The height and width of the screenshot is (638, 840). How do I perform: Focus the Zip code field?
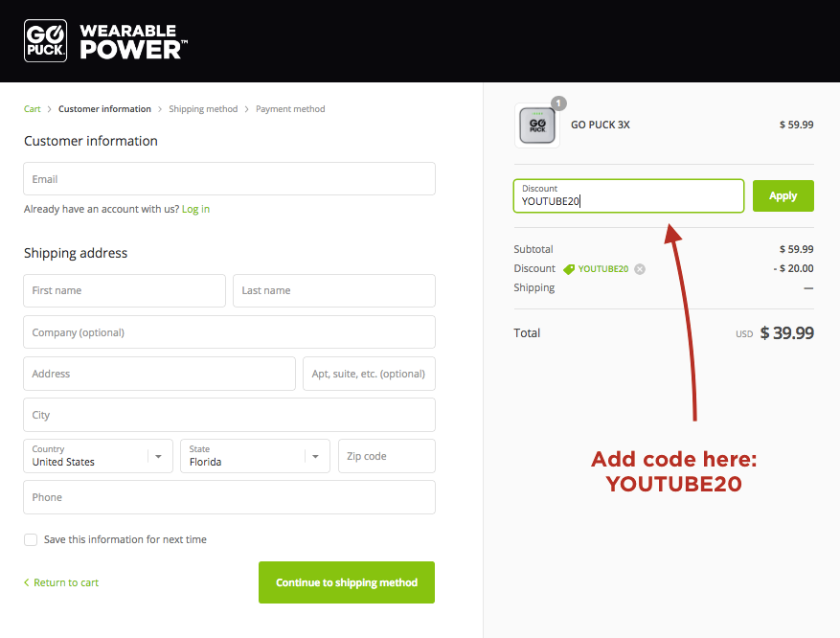coord(387,456)
